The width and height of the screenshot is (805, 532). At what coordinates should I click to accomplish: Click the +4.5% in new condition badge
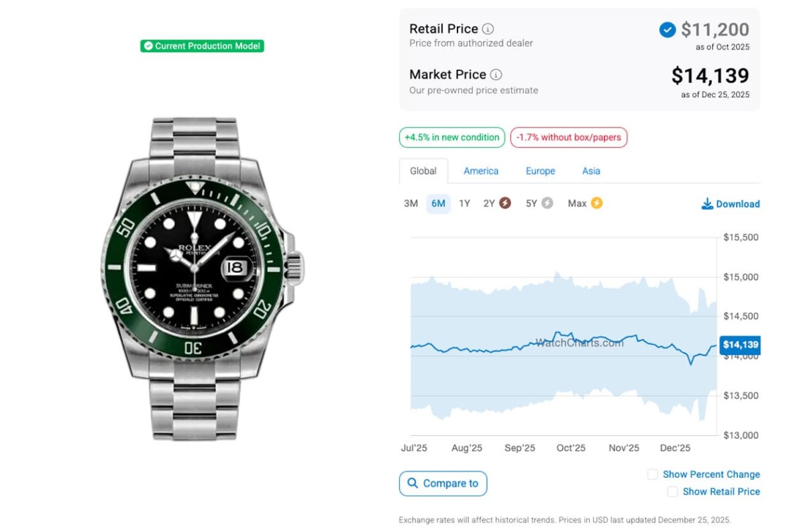coord(452,138)
